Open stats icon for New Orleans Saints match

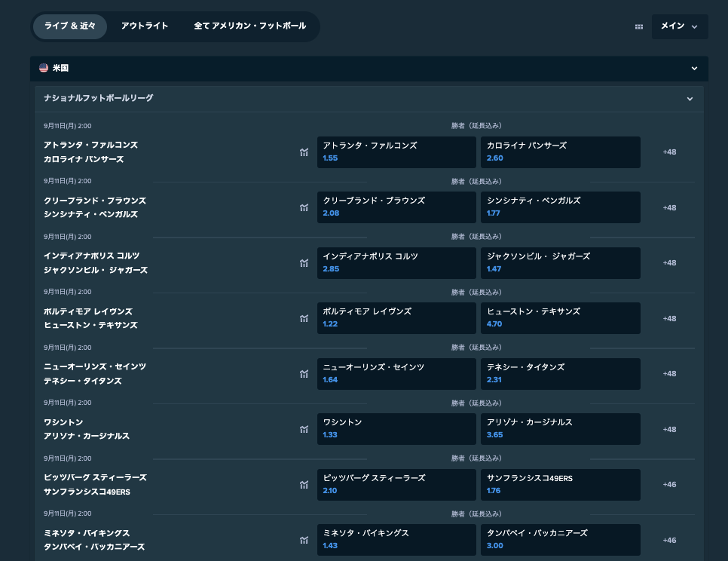304,374
